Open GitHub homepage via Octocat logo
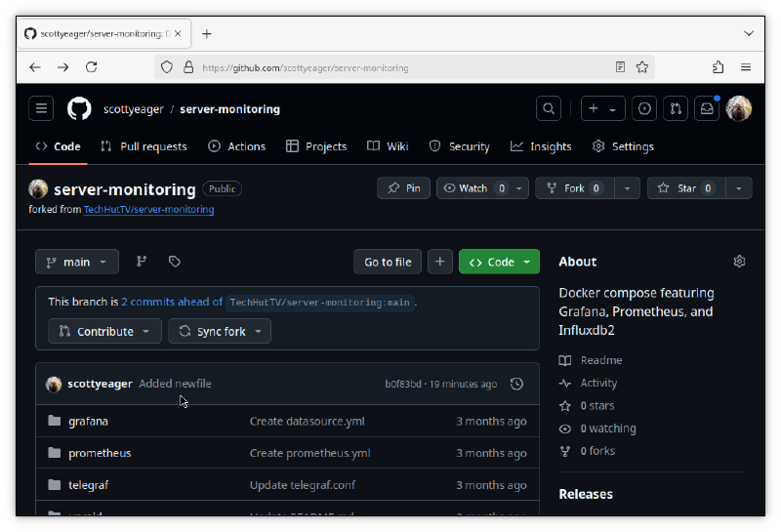The width and height of the screenshot is (781, 532). (79, 109)
